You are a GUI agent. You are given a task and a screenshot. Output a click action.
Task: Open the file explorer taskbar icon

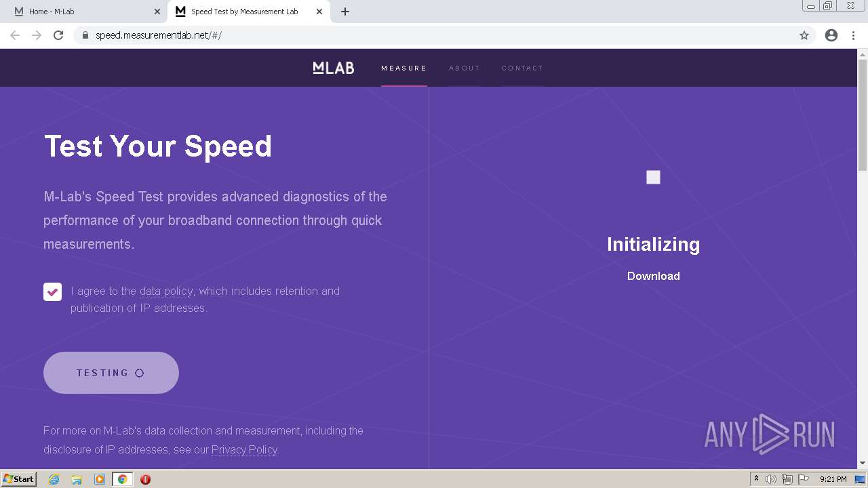tap(77, 479)
